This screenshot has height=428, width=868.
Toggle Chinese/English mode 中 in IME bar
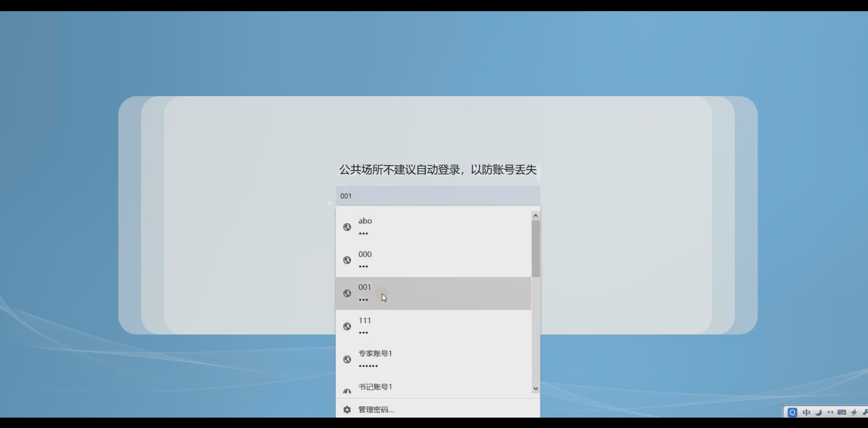[x=806, y=412]
